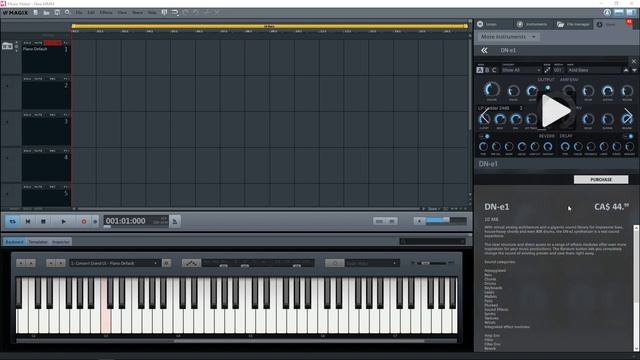Image resolution: width=640 pixels, height=360 pixels.
Task: Open a project using the folder icon
Action: click(47, 13)
